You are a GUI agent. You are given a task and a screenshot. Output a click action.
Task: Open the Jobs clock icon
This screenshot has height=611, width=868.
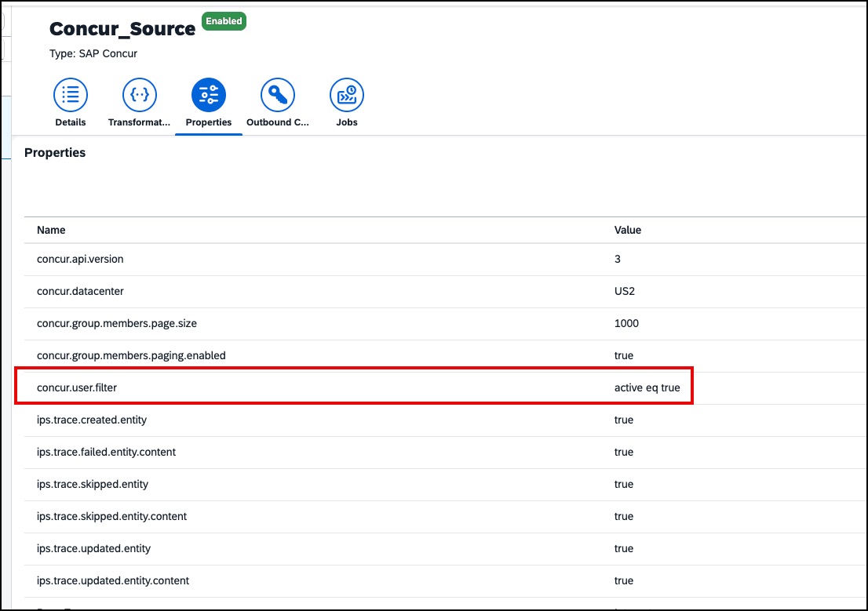(x=347, y=95)
